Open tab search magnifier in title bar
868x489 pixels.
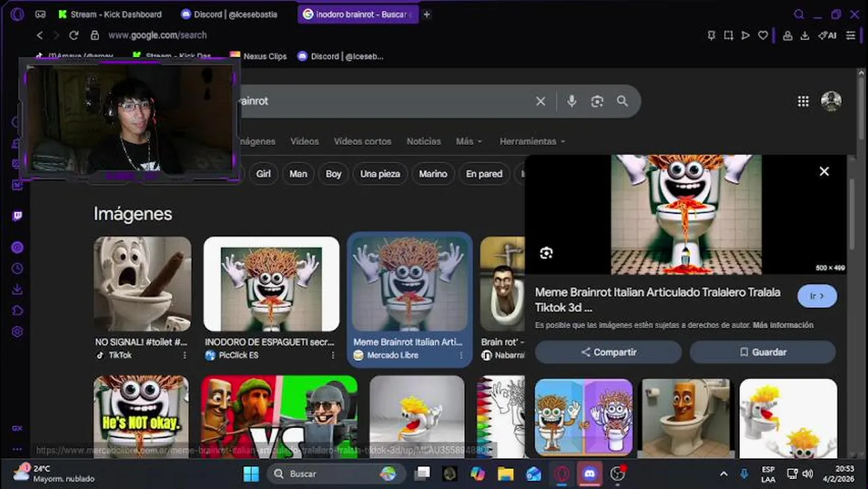[x=799, y=14]
